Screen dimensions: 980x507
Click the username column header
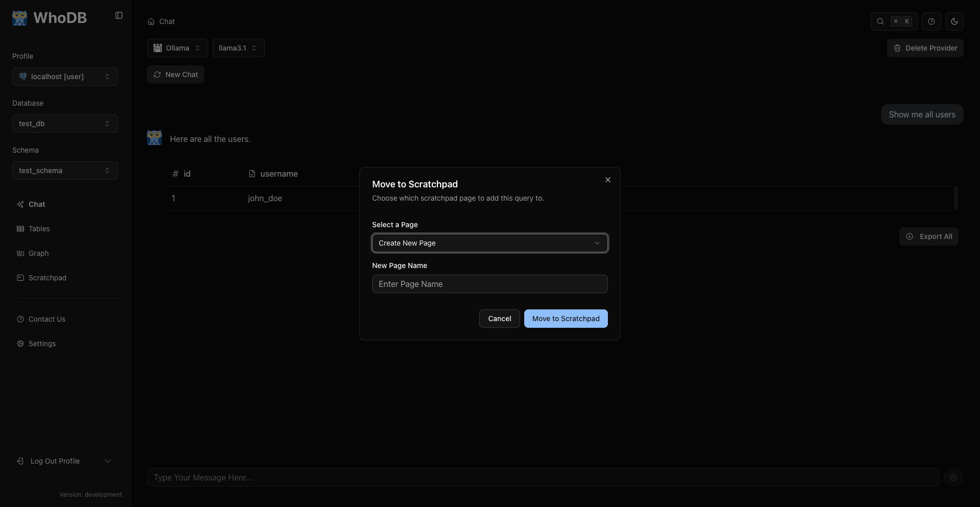tap(279, 174)
